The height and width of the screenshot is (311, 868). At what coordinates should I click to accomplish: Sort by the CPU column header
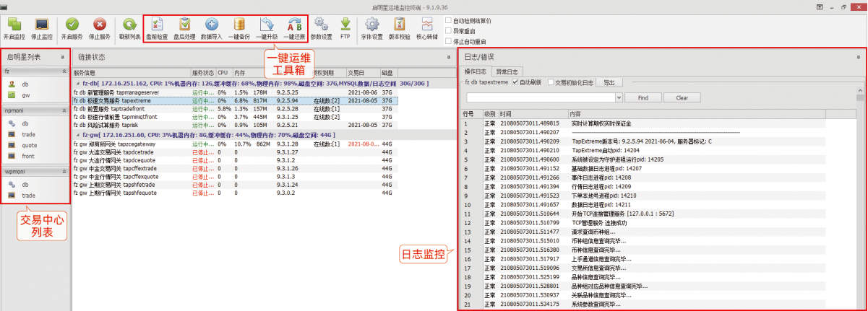(224, 73)
